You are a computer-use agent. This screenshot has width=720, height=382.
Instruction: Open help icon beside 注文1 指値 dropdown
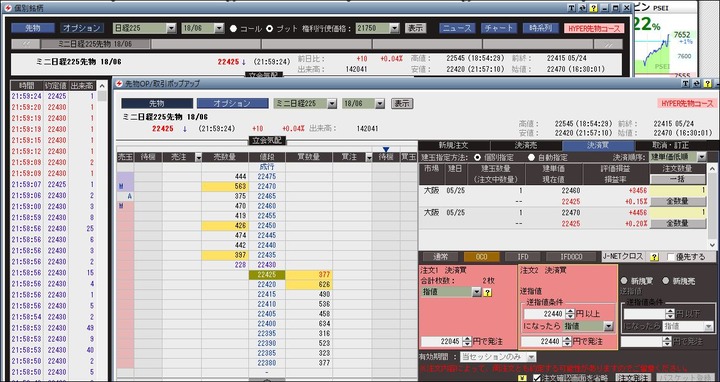tap(488, 292)
